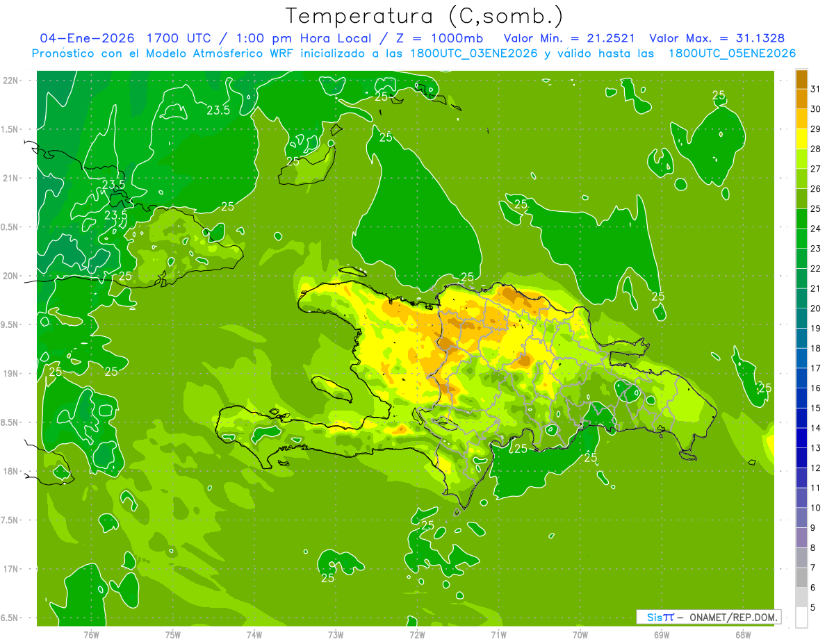Click the blue swatch between 15 and 16
Viewport: 834px width, 644px height.
[x=801, y=399]
